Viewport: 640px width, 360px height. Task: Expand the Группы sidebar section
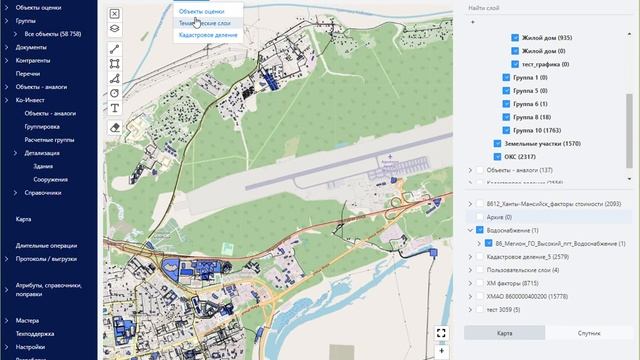tap(7, 21)
